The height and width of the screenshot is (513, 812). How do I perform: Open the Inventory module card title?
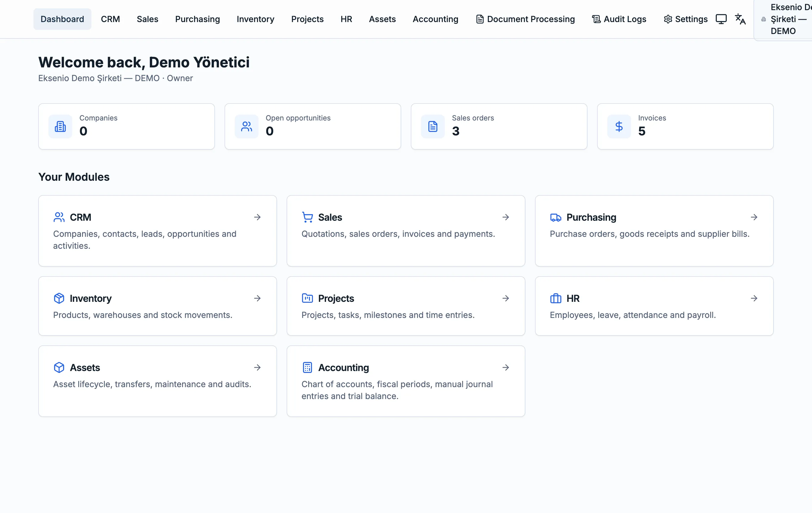[91, 299]
